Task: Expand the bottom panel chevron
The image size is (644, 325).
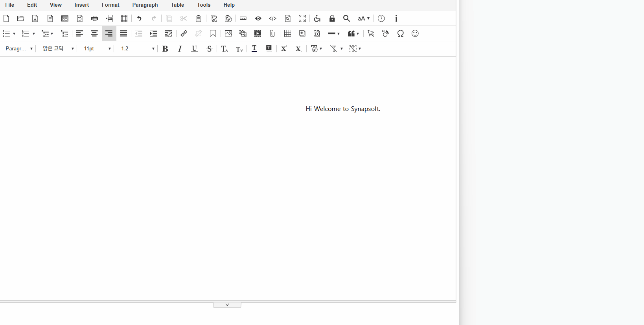Action: (227, 305)
